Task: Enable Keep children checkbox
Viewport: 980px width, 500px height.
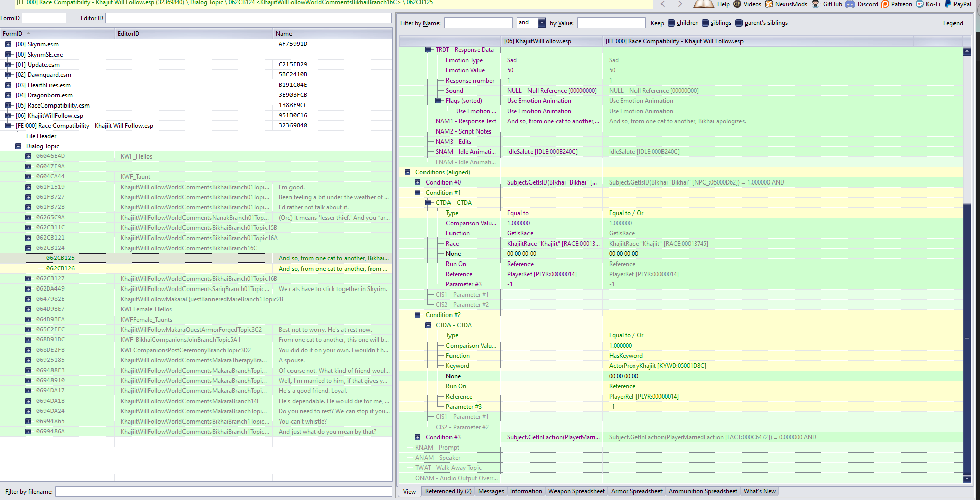Action: pyautogui.click(x=671, y=23)
